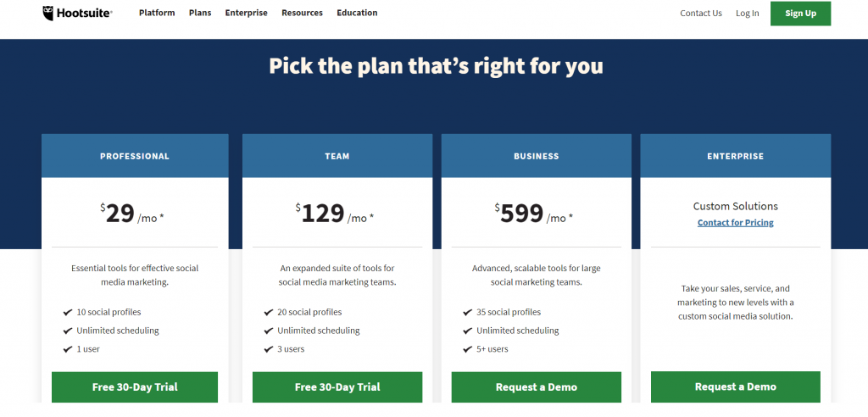Image resolution: width=868 pixels, height=417 pixels.
Task: Click the Contact Us link
Action: (701, 14)
